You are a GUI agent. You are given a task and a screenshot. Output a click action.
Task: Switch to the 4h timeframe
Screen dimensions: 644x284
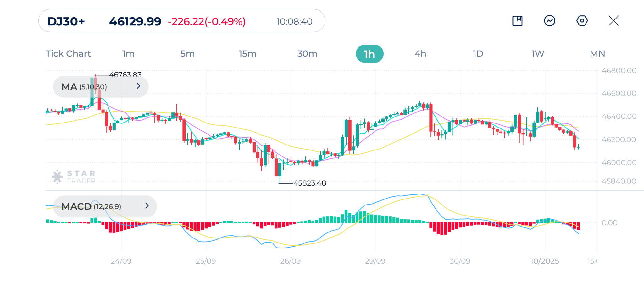point(420,54)
